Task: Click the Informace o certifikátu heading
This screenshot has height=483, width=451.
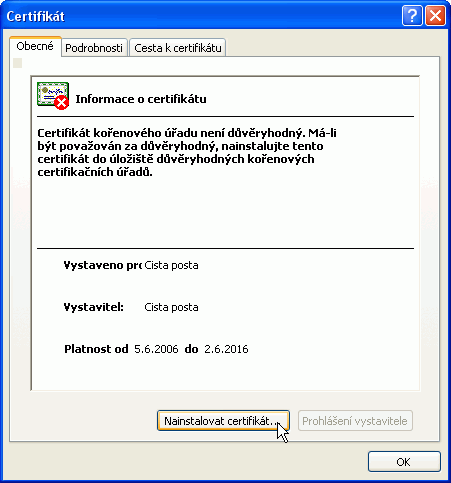Action: [x=141, y=99]
